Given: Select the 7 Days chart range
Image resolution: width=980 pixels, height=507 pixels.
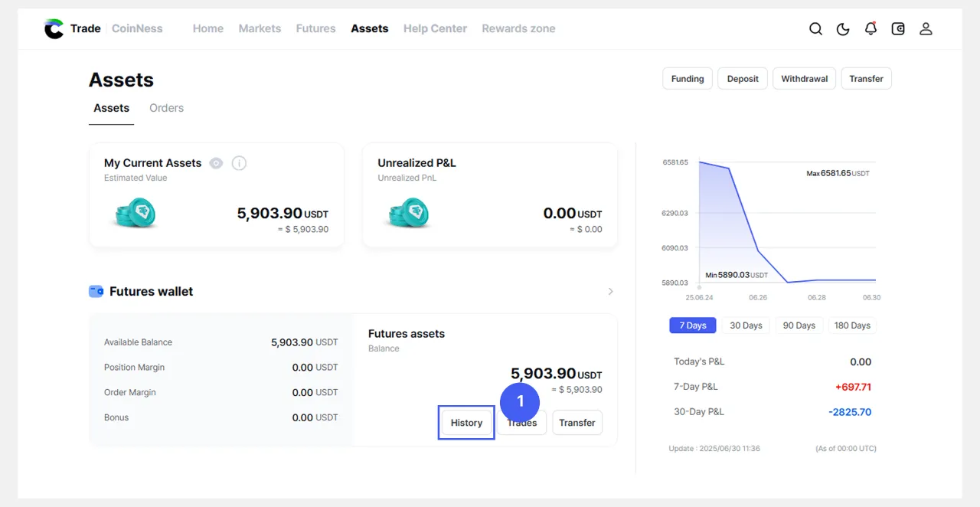Looking at the screenshot, I should (692, 325).
